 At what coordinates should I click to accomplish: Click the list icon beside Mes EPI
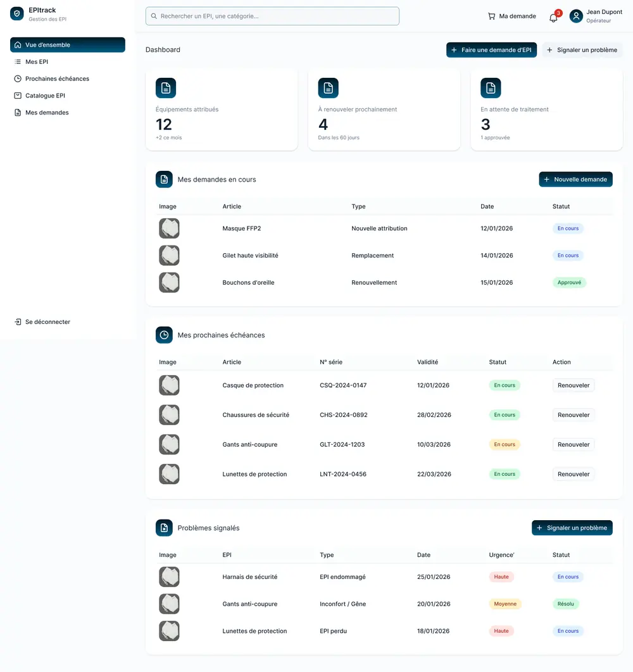[18, 62]
